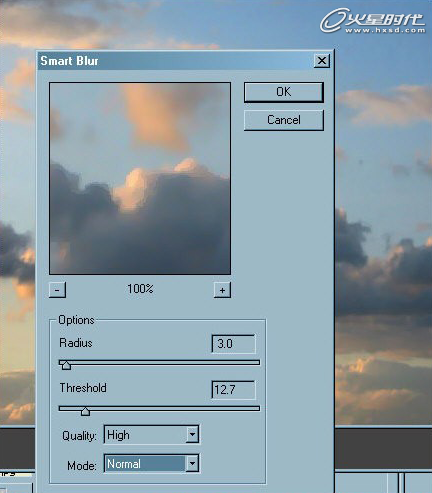Click the OK button
Screen dimensions: 432x493
(x=284, y=92)
